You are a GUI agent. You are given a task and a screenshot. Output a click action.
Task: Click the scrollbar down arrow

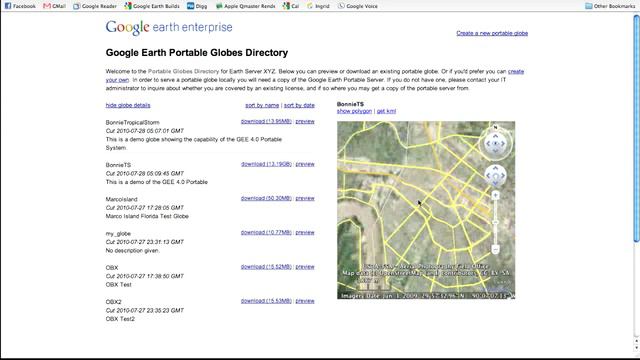pos(636,348)
